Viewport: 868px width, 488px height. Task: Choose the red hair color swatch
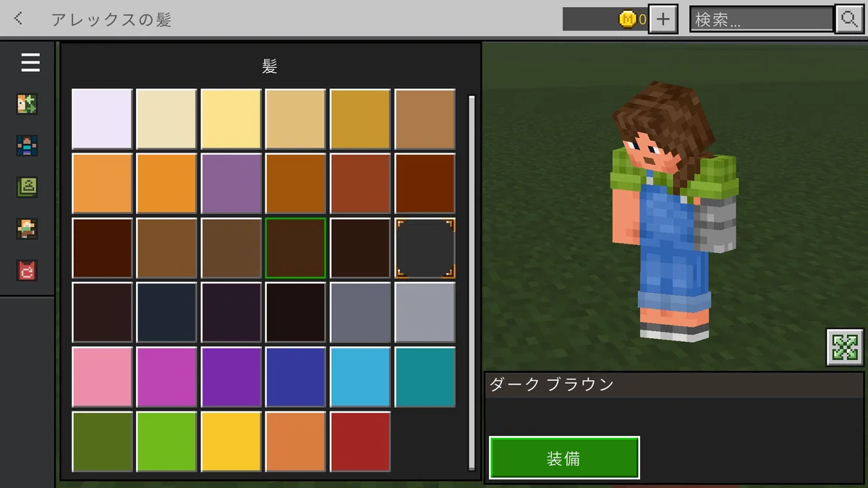click(360, 442)
